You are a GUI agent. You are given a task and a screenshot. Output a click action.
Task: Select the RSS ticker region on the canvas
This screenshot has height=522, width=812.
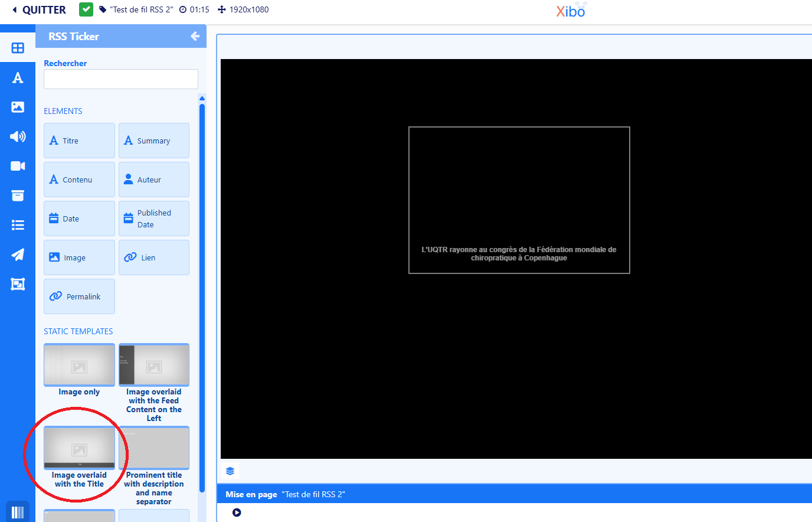pos(519,200)
